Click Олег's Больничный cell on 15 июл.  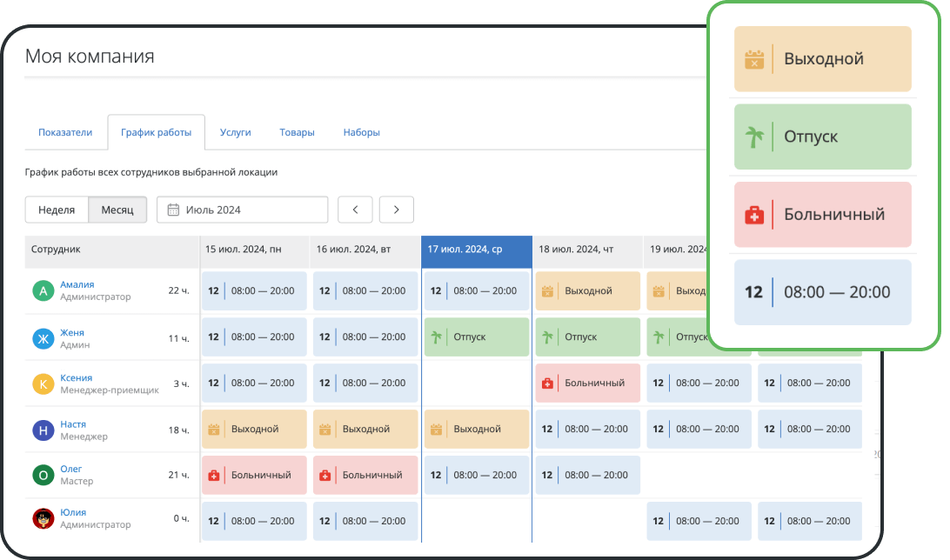(254, 475)
